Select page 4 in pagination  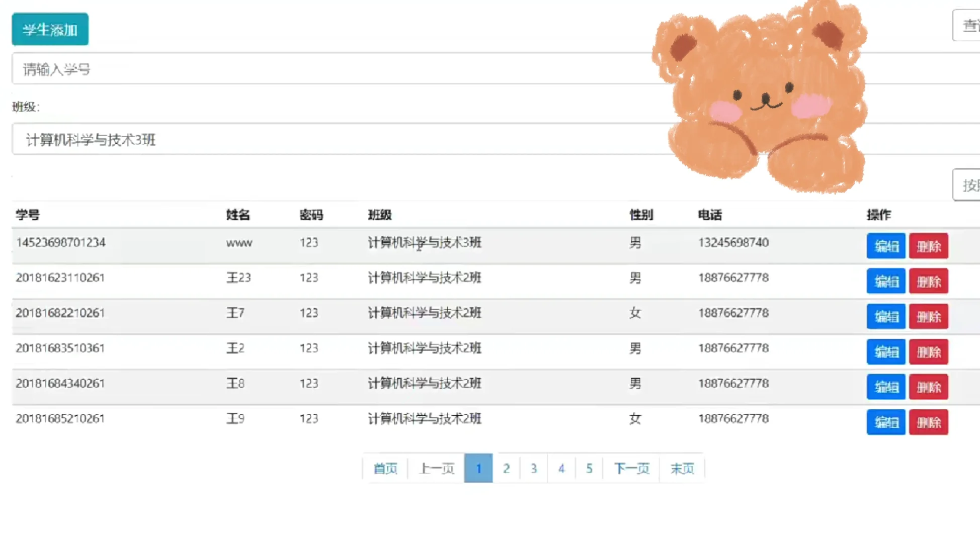(x=561, y=468)
